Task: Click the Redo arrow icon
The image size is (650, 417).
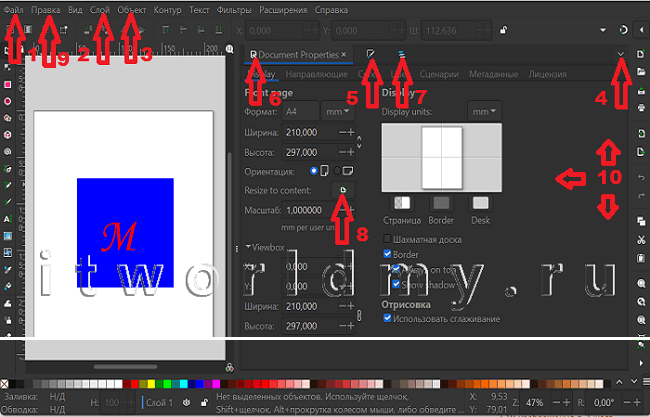Action: [x=641, y=196]
